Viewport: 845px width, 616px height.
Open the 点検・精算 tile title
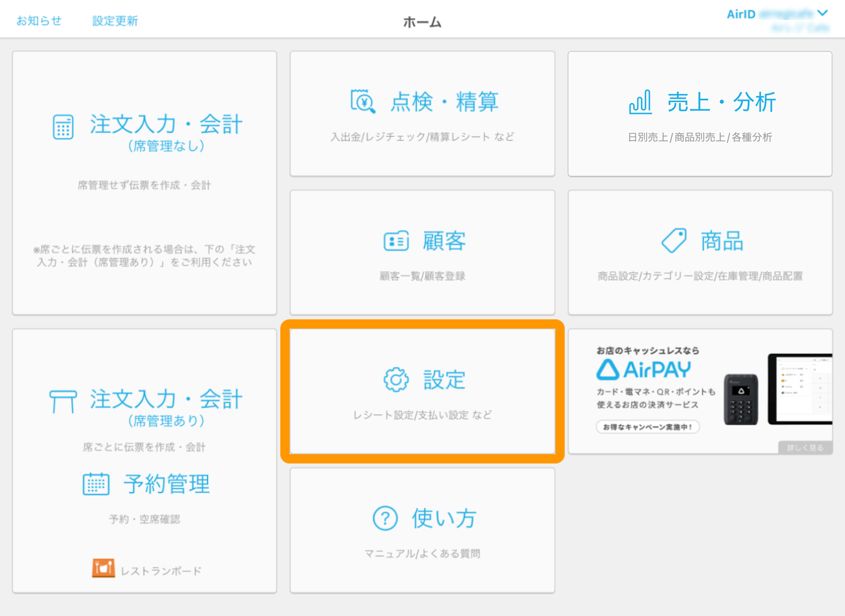(445, 102)
